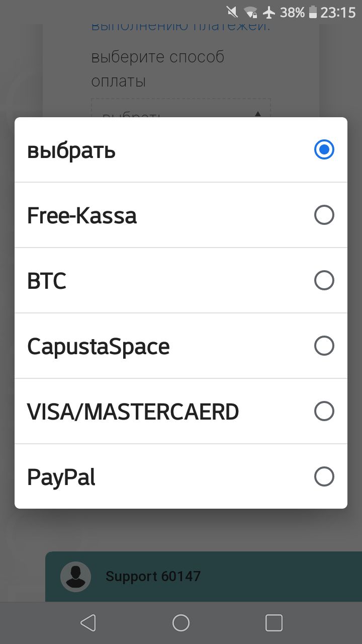Screen dimensions: 362x644
Task: Select the выбрать radio button
Action: pos(324,149)
